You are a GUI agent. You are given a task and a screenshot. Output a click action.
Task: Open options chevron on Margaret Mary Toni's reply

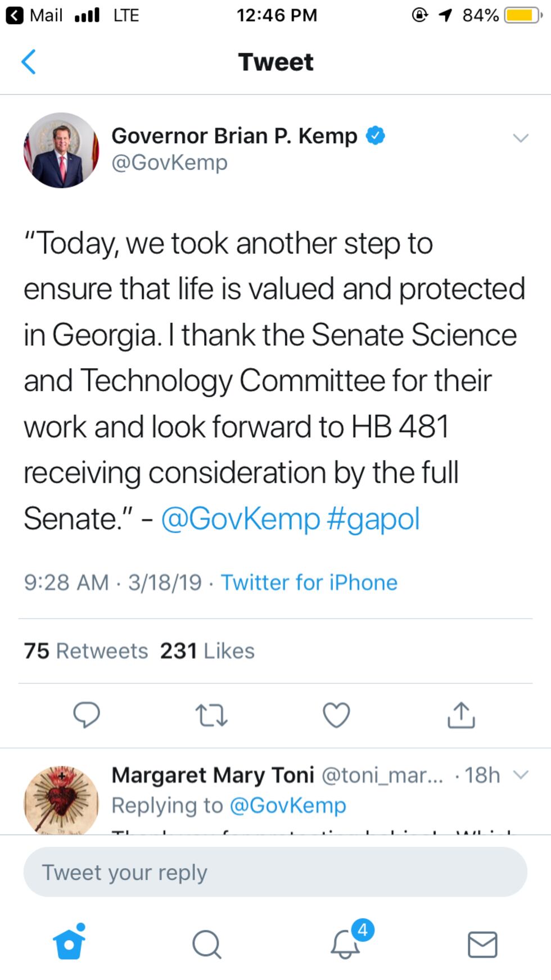521,775
